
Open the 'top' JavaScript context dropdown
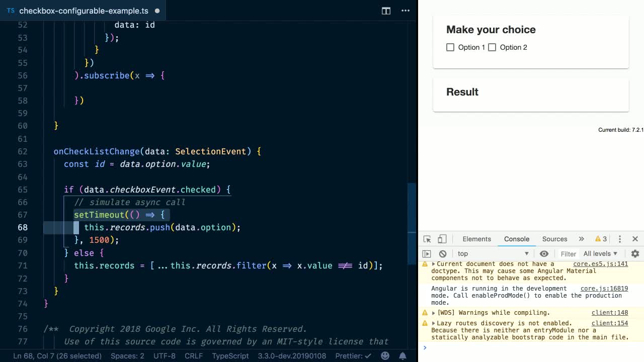pos(493,254)
